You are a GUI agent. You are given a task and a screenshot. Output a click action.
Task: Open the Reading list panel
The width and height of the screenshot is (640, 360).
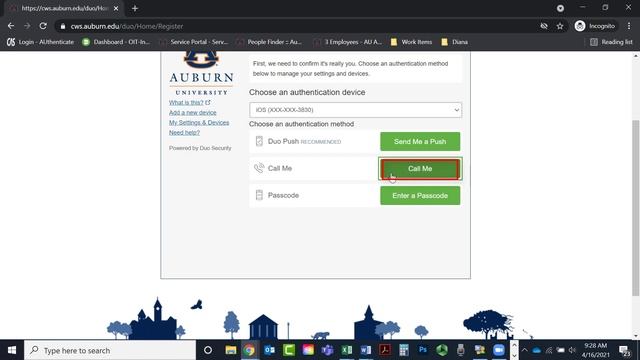611,42
